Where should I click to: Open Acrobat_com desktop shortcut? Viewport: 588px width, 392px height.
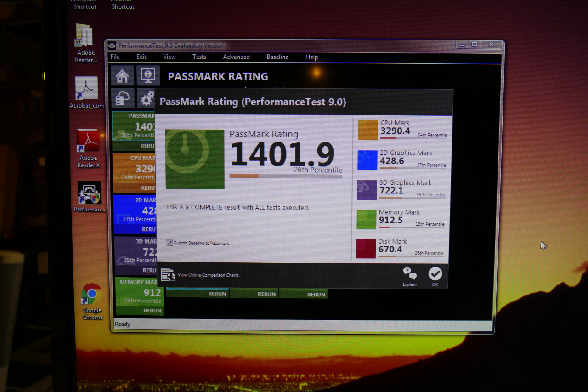pyautogui.click(x=87, y=93)
